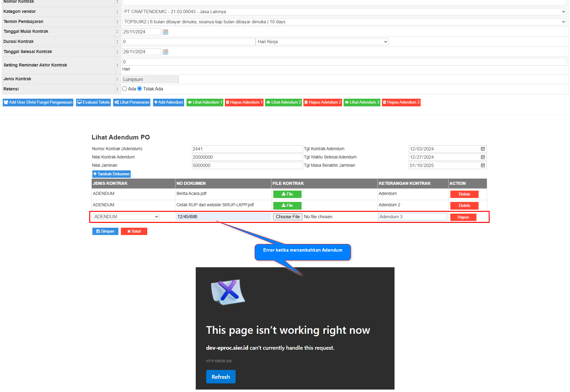Screen dimensions: 570x392
Task: Click the Tgl Waktu Selesai Adendum field
Action: (x=448, y=157)
